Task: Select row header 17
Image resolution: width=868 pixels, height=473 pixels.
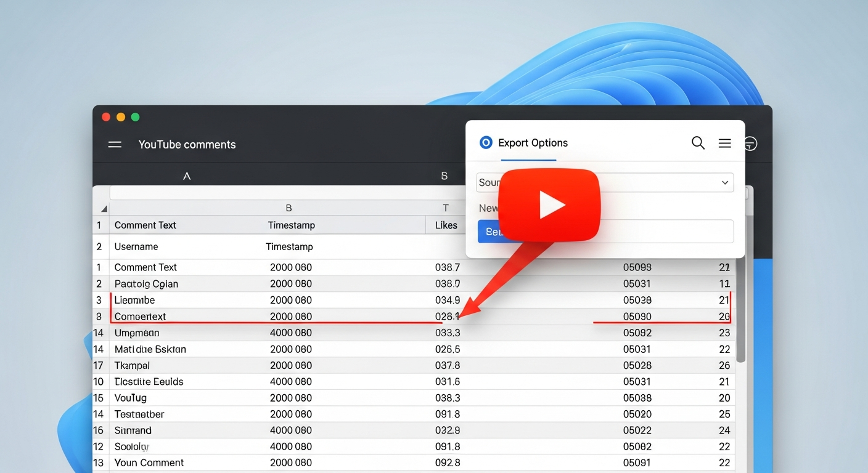Action: tap(99, 366)
